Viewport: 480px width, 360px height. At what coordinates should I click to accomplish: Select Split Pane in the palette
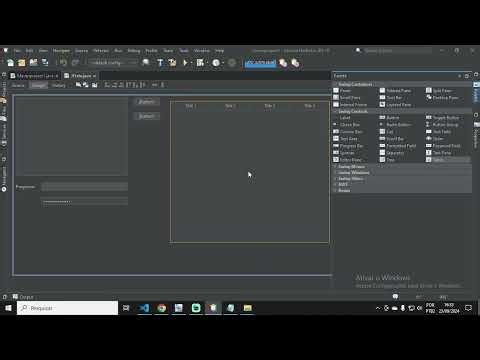[439, 91]
